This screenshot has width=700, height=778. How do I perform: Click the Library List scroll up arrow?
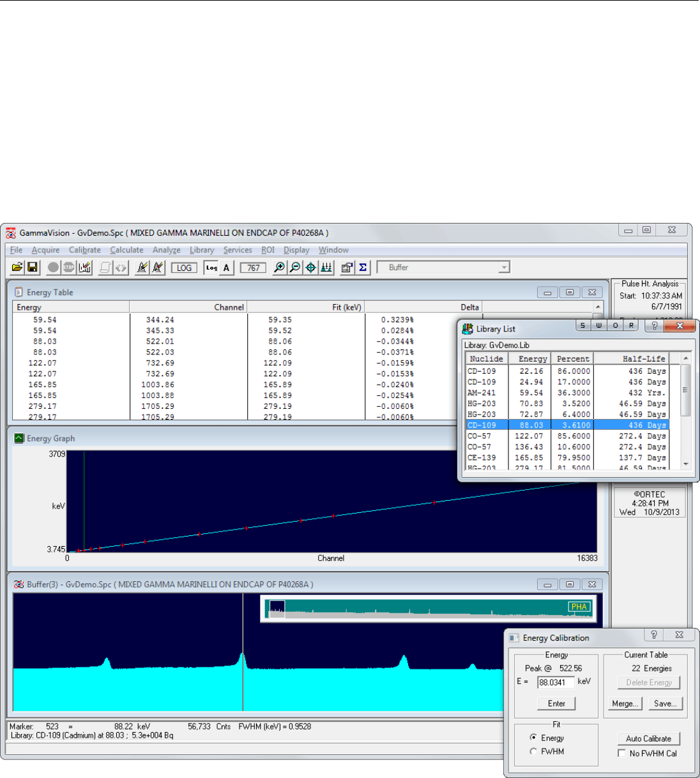(x=685, y=358)
